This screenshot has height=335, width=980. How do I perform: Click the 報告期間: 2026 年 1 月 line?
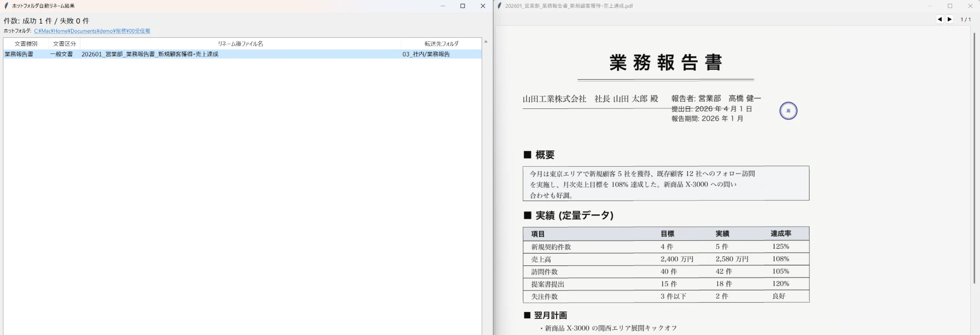click(708, 119)
